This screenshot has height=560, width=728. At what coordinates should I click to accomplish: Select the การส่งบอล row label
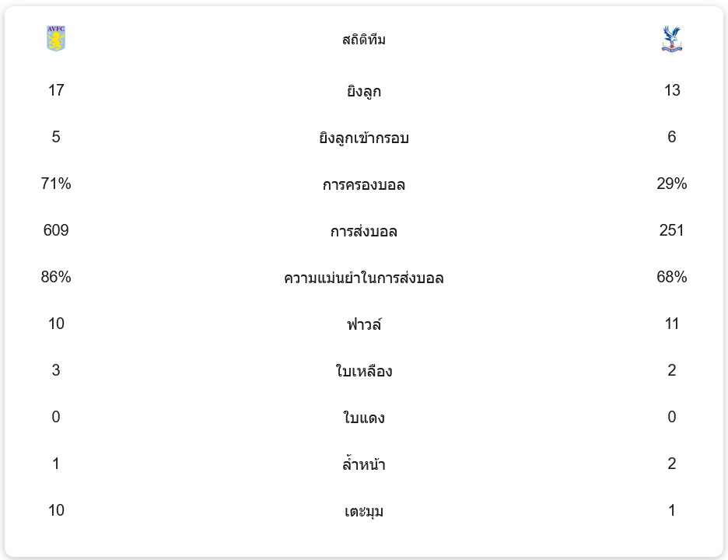(364, 231)
